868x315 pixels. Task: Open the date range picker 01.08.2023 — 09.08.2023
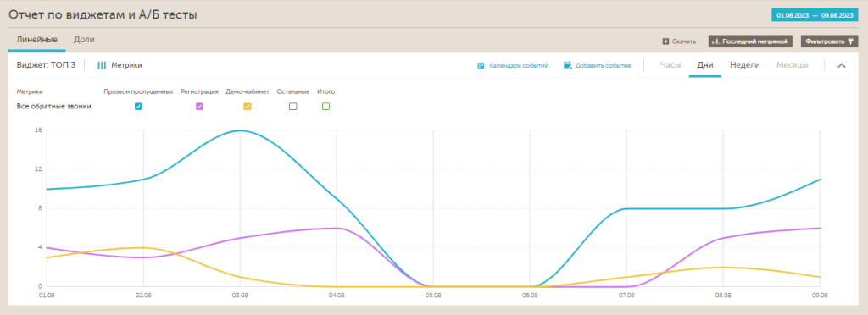[x=815, y=16]
